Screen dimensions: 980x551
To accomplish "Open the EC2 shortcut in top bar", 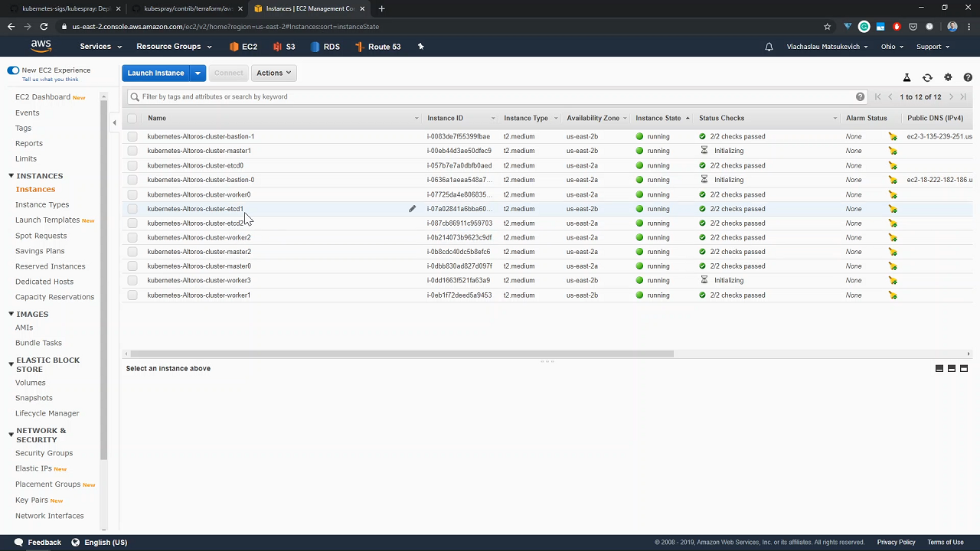I will 243,47.
